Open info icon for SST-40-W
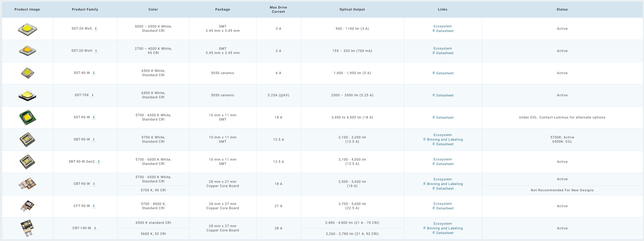644x241 pixels. [94, 73]
